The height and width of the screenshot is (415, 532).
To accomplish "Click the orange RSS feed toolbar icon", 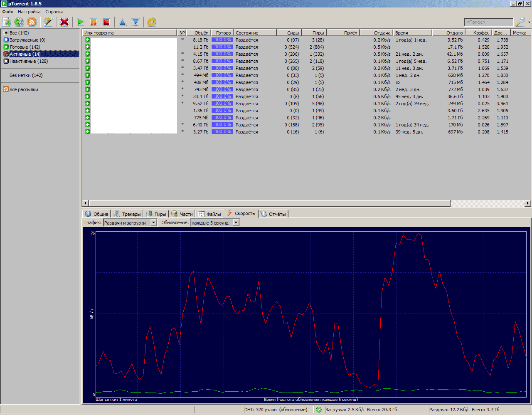I will coord(32,22).
